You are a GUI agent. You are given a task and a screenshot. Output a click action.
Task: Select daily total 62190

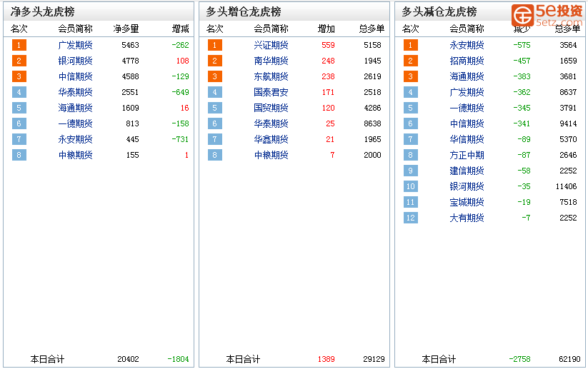(x=569, y=359)
